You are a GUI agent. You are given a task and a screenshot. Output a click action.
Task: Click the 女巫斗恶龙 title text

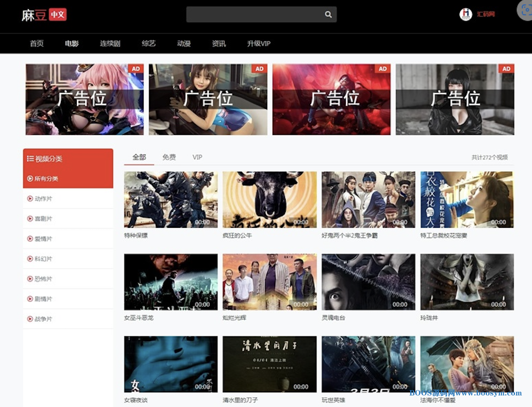coord(139,318)
